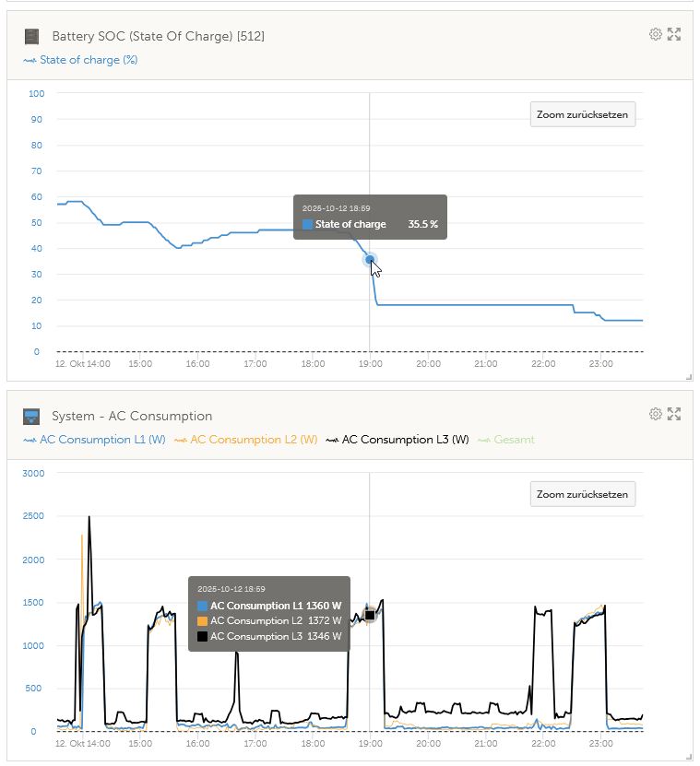This screenshot has height=766, width=700.
Task: Expand AC Consumption widget to fullscreen
Action: pyautogui.click(x=674, y=414)
